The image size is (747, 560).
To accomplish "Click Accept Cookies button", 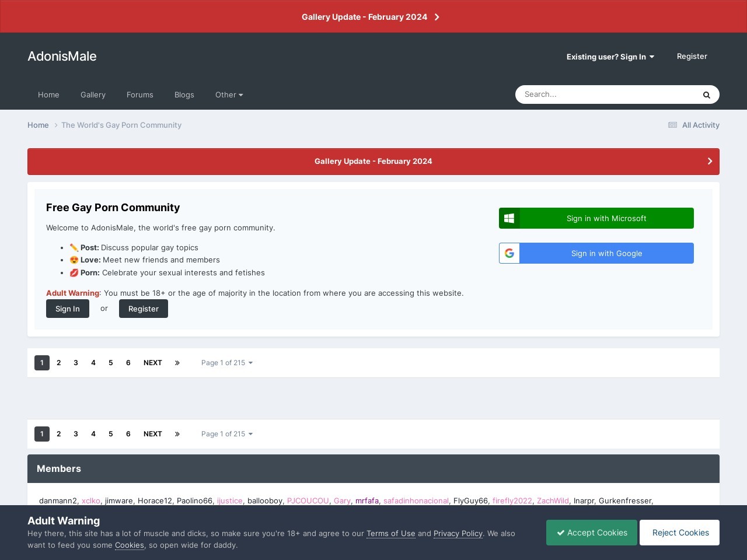I will coord(592,533).
